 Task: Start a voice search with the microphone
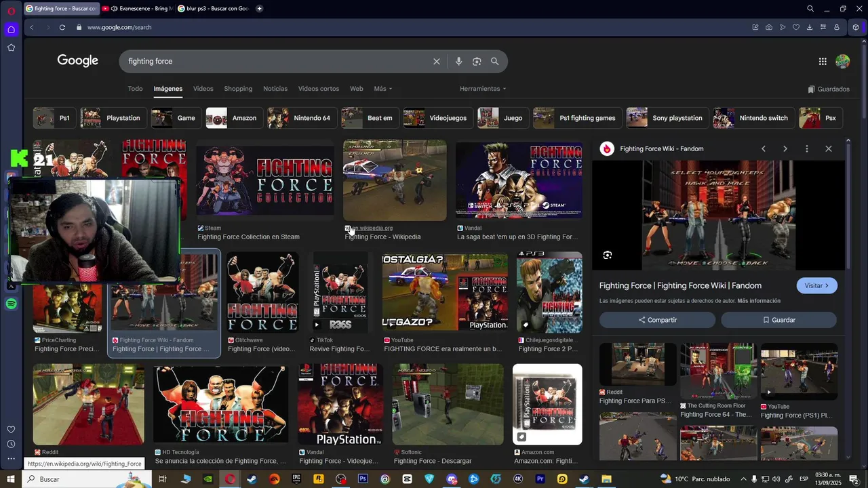point(458,61)
